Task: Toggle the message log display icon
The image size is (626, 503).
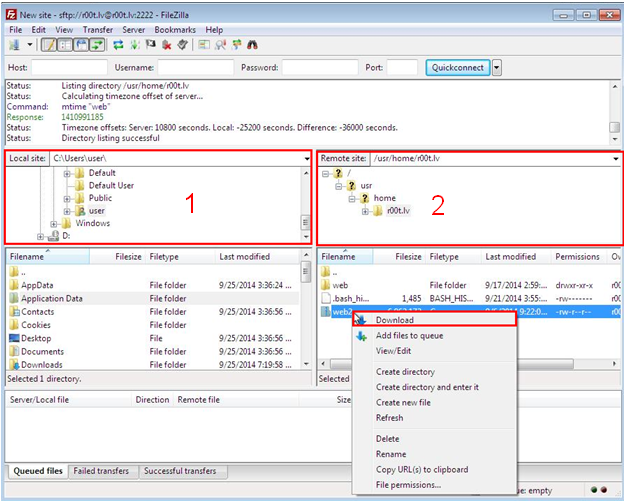Action: pos(49,45)
